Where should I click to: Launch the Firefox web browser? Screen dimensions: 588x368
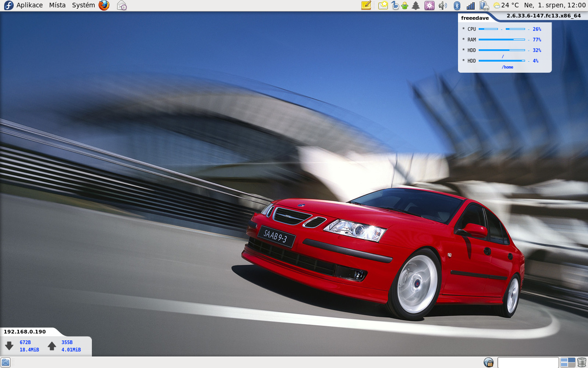104,6
